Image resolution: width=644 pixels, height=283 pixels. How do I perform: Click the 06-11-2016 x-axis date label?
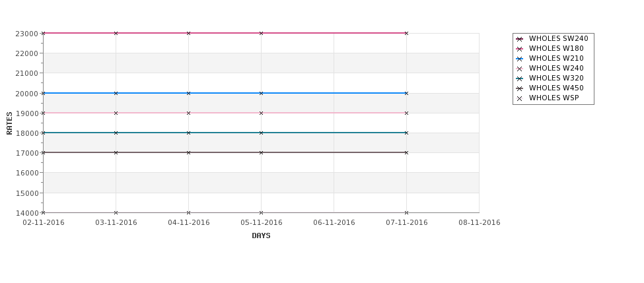click(x=334, y=223)
